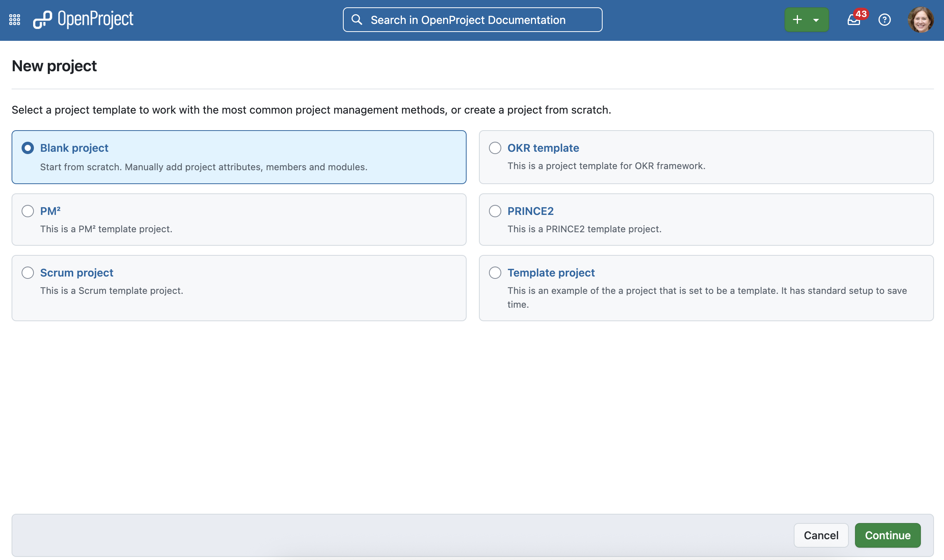Open the notifications bell with 43 alerts
This screenshot has height=560, width=944.
[854, 20]
